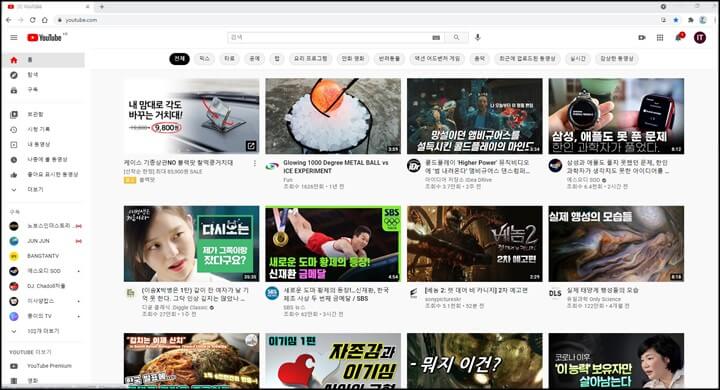The width and height of the screenshot is (720, 390).
Task: Select the 요리 프로그램 filter chip
Action: (311, 59)
